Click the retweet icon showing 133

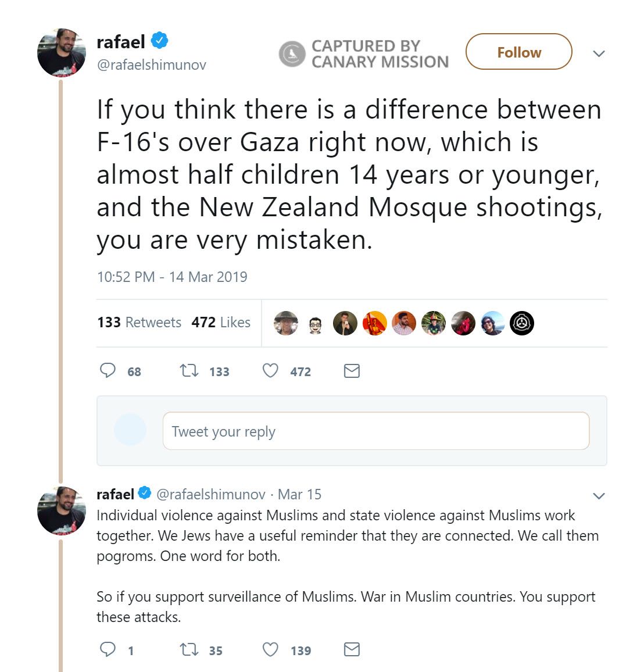tap(189, 370)
